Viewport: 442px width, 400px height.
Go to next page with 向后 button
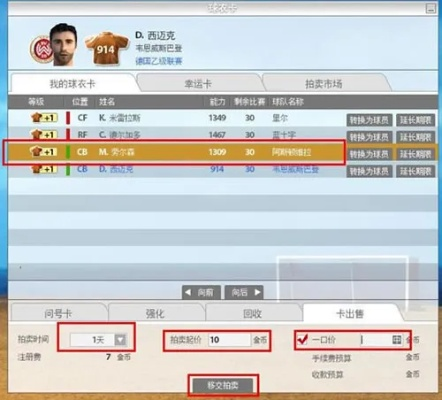244,292
